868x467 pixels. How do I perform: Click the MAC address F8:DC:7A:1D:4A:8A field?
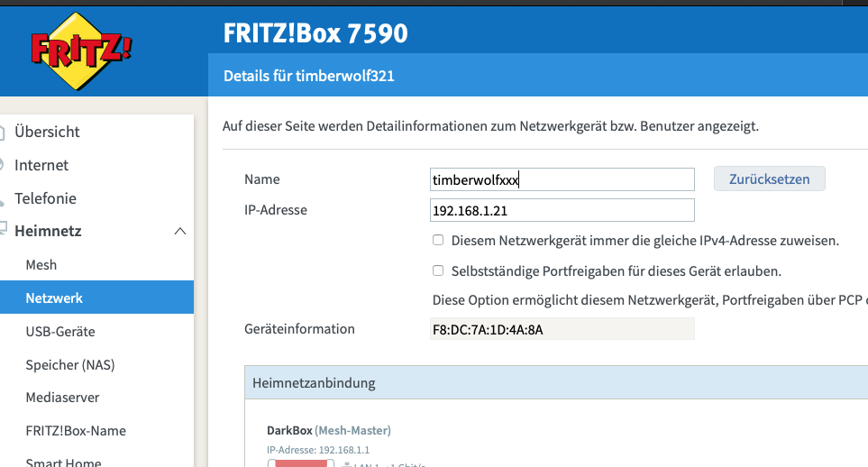tap(562, 329)
